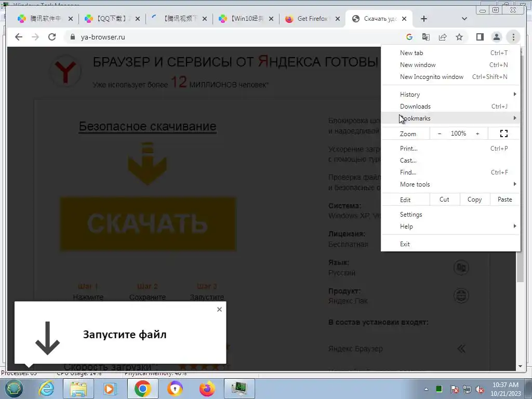Select New tab menu item
The width and height of the screenshot is (532, 399).
450,52
